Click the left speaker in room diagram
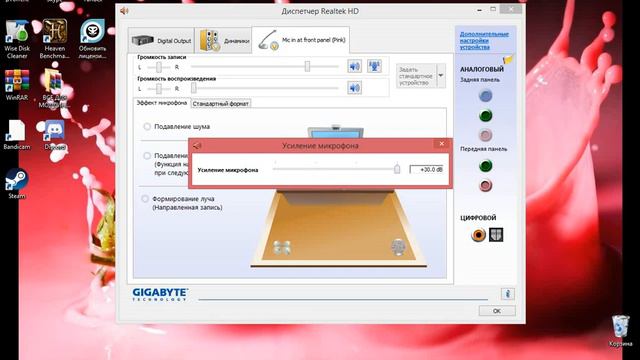The width and height of the screenshot is (640, 360). click(x=282, y=247)
